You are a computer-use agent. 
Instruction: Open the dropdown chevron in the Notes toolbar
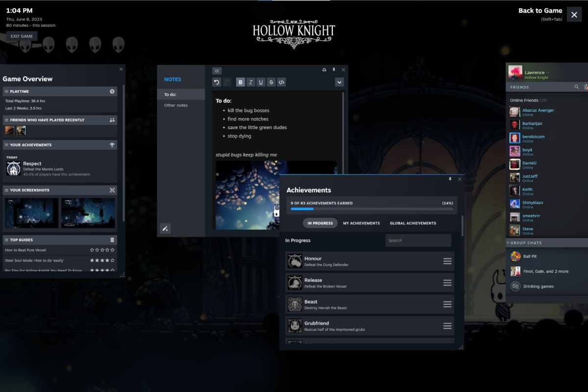point(340,82)
